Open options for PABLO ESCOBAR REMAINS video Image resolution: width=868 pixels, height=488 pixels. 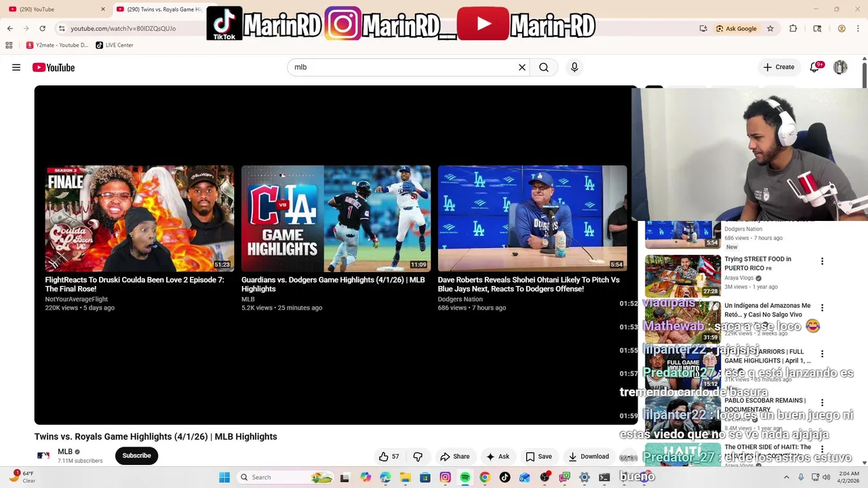click(822, 403)
